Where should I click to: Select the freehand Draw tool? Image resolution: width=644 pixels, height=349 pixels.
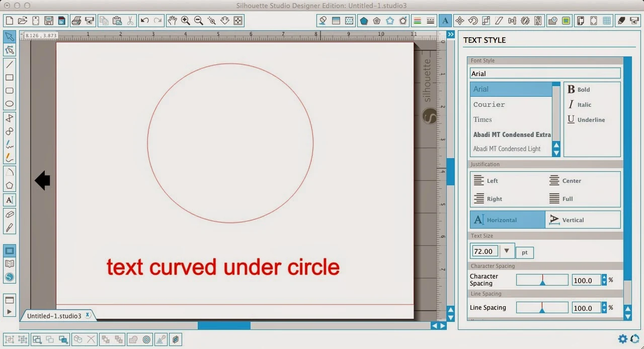click(9, 145)
